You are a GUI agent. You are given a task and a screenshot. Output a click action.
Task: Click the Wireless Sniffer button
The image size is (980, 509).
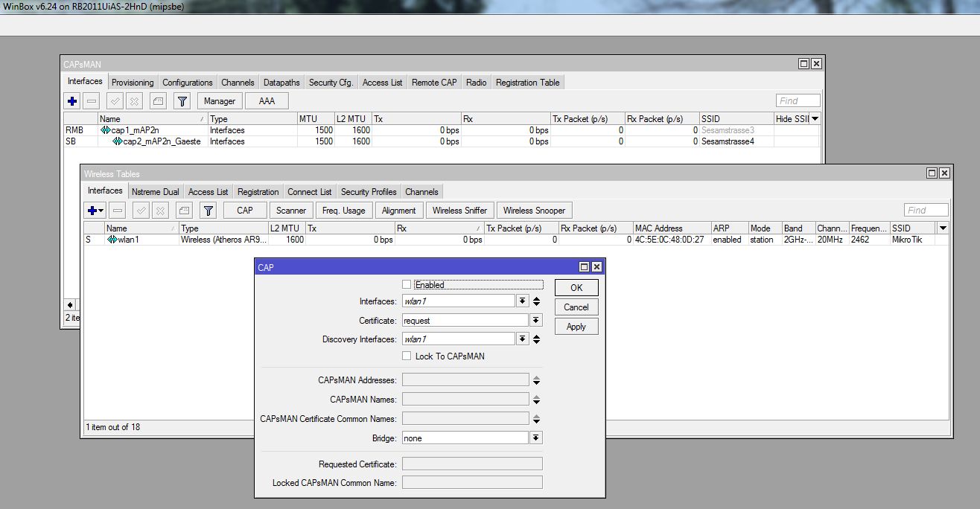click(x=459, y=211)
